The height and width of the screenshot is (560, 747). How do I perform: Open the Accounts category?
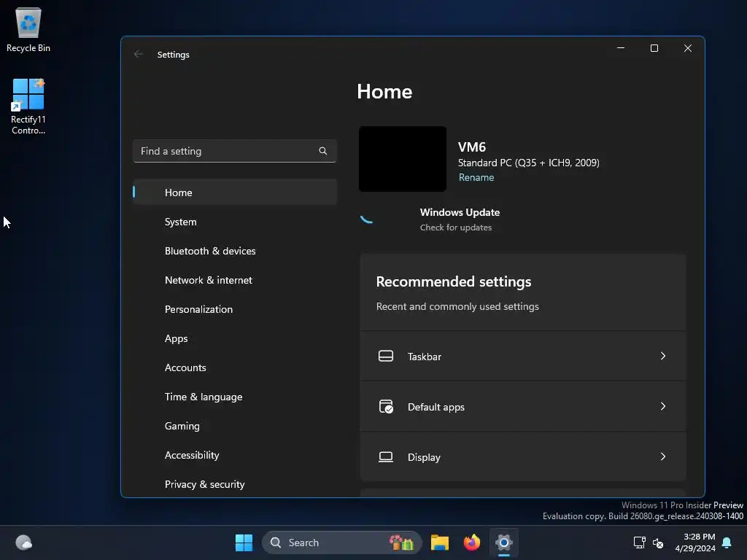pos(235,367)
